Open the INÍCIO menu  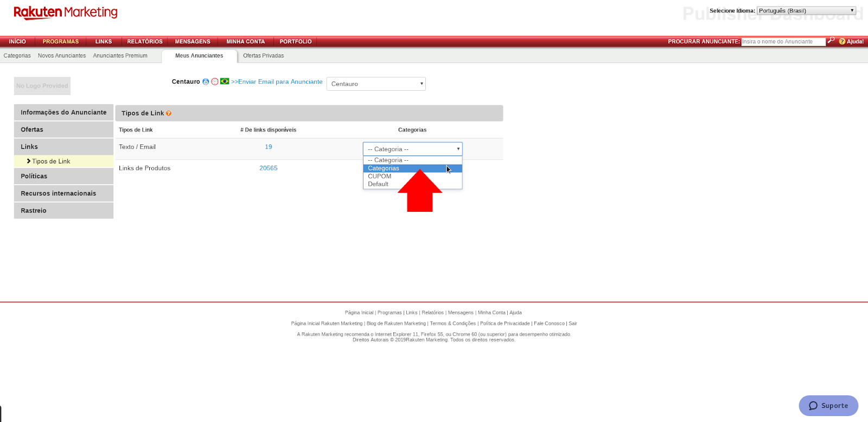coord(17,41)
